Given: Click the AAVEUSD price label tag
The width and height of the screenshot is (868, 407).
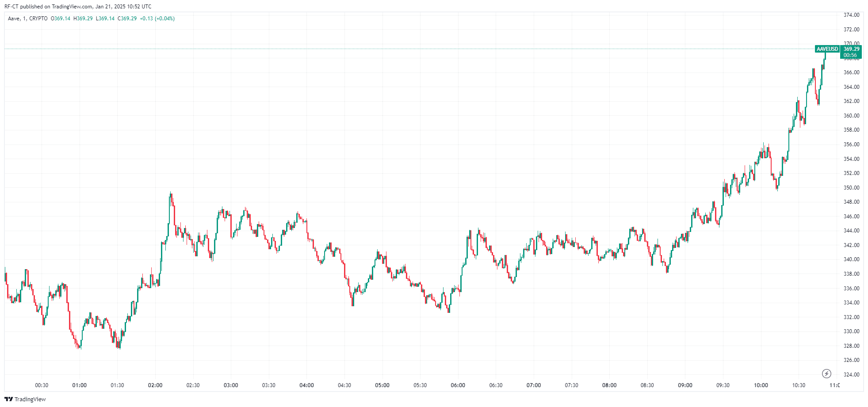Looking at the screenshot, I should [x=827, y=49].
